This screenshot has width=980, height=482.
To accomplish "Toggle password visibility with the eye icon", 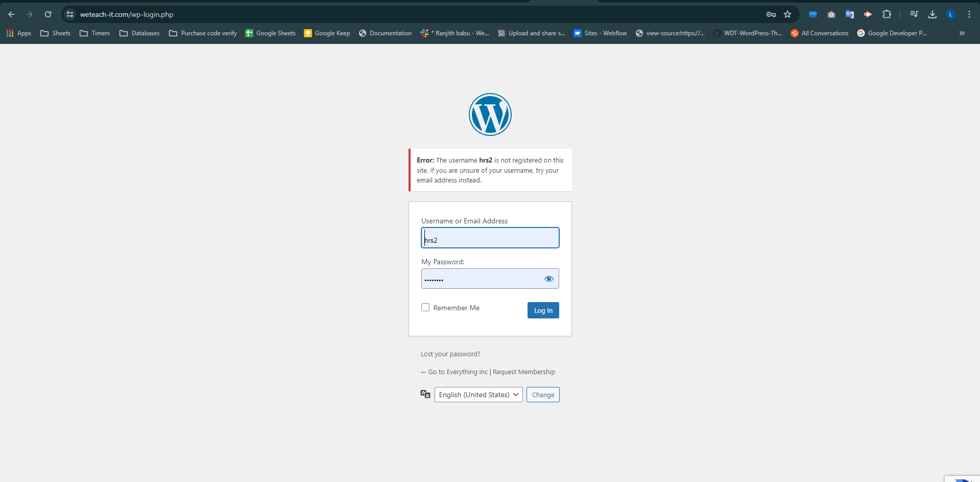I will [x=549, y=279].
